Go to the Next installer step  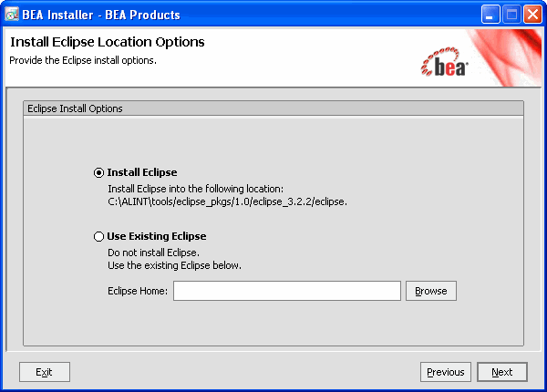click(502, 372)
